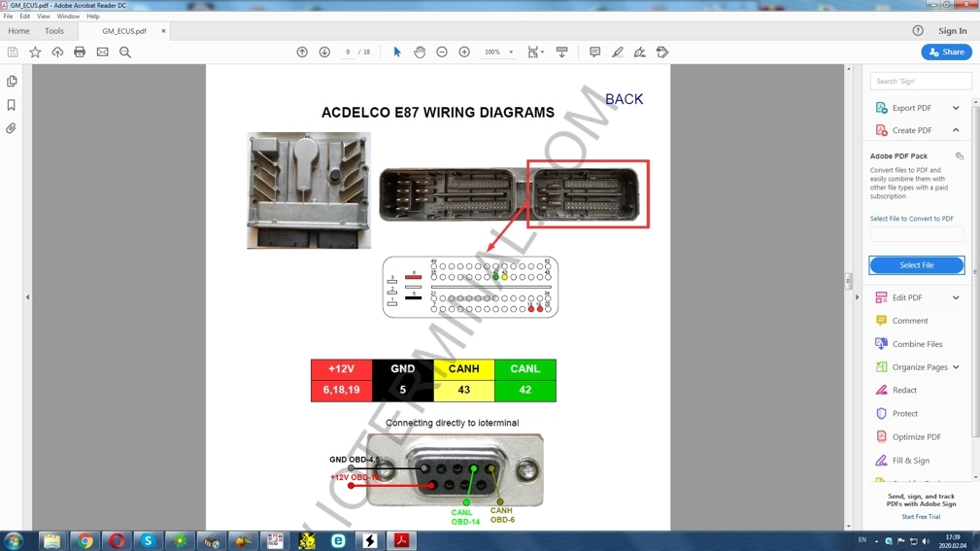Click the Sign In link
980x551 pixels.
click(x=952, y=31)
